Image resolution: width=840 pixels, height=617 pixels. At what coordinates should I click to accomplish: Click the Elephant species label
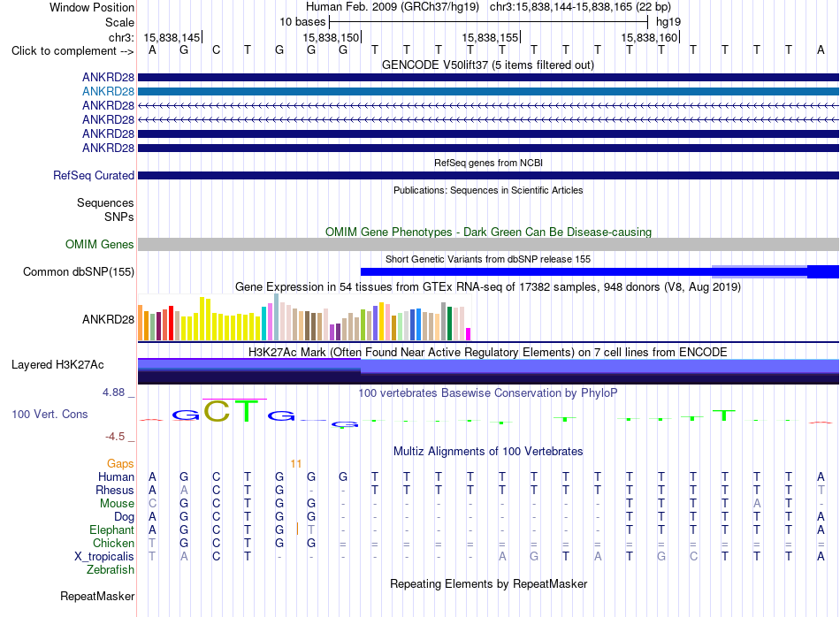click(x=111, y=529)
